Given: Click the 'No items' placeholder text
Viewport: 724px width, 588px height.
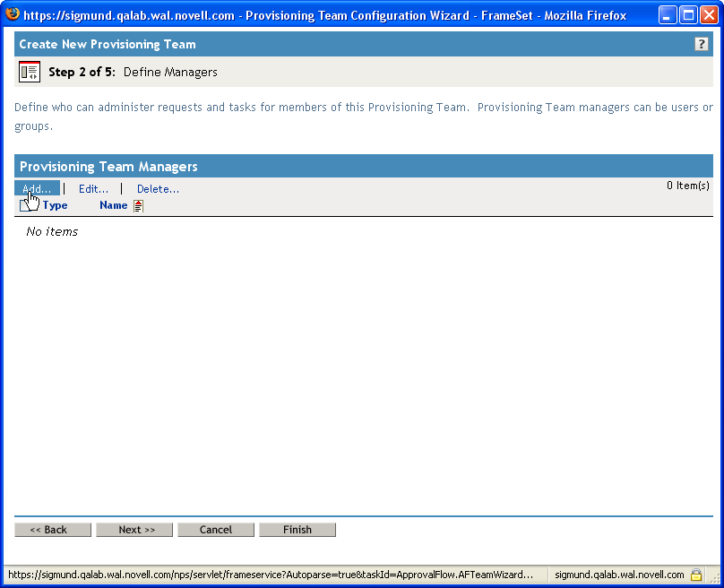Looking at the screenshot, I should (52, 231).
